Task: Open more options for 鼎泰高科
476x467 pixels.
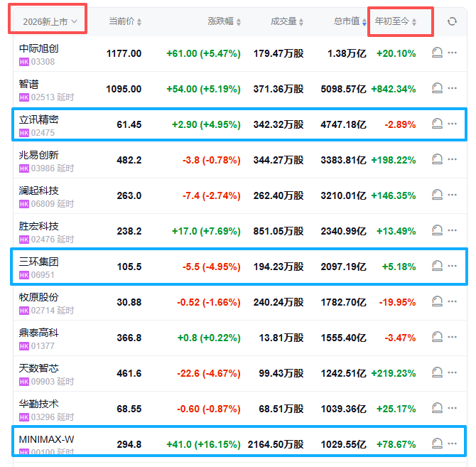Action: tap(453, 337)
